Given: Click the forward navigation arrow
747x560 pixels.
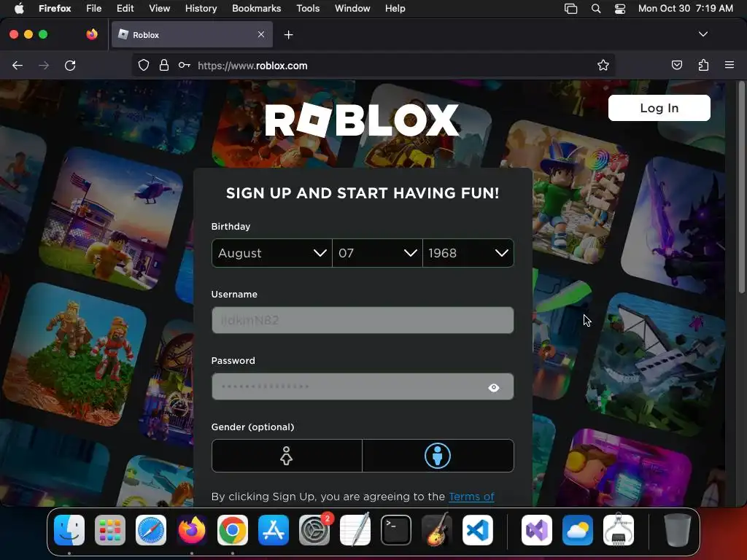Looking at the screenshot, I should pos(44,65).
